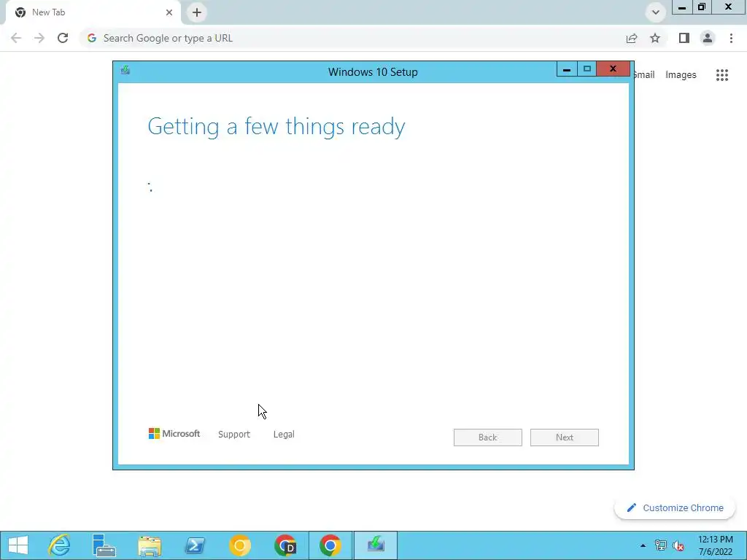Click Customize Chrome button
This screenshot has width=747, height=560.
pos(675,508)
